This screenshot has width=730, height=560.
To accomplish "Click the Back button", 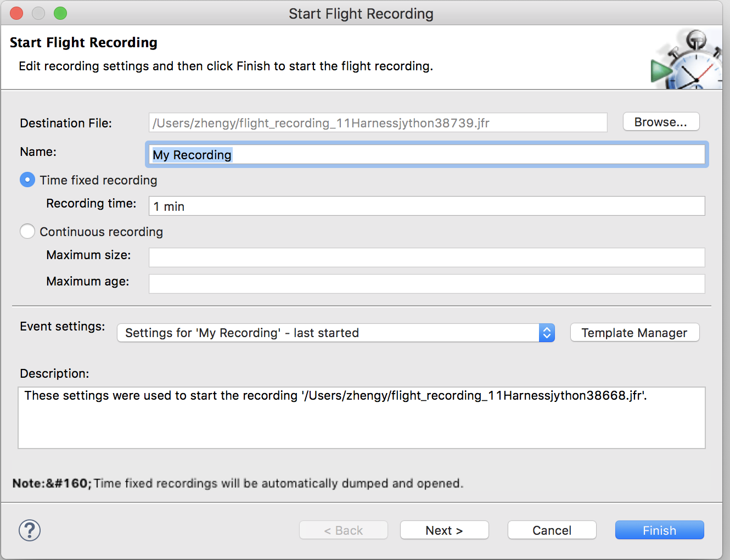I will point(344,530).
